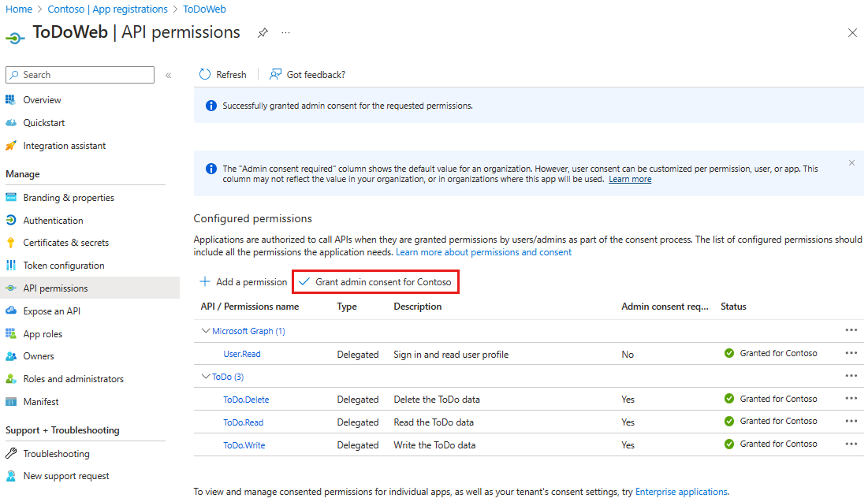The image size is (868, 502).
Task: Dismiss the Admin consent required info banner
Action: (x=851, y=162)
